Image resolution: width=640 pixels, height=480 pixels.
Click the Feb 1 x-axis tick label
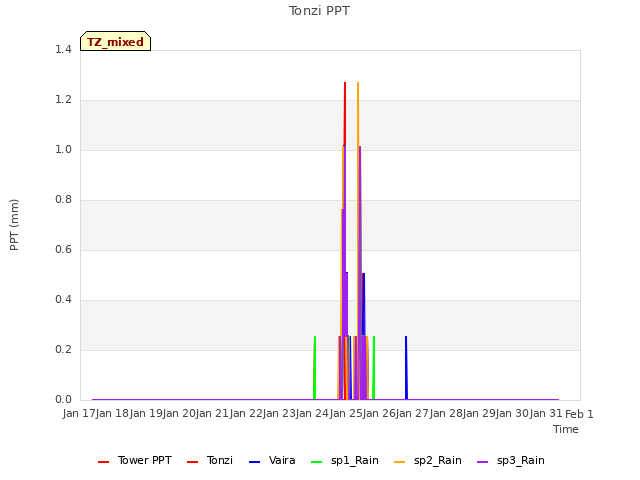(x=579, y=414)
